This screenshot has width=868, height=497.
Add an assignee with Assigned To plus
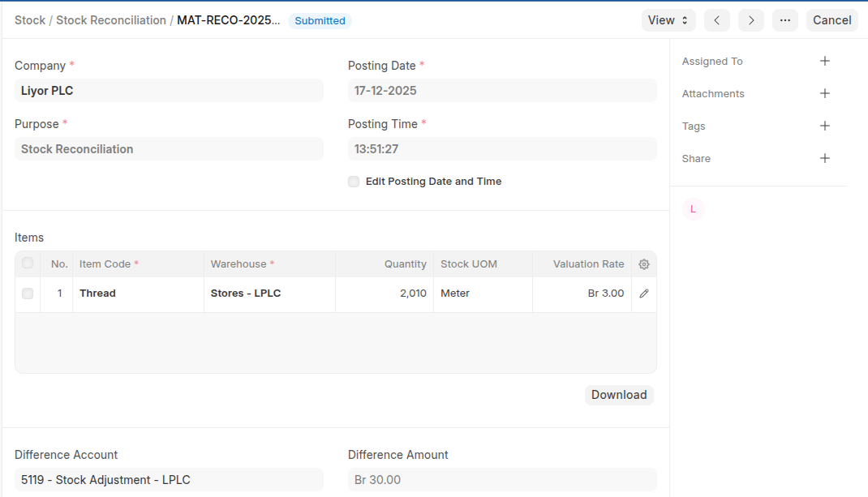824,61
